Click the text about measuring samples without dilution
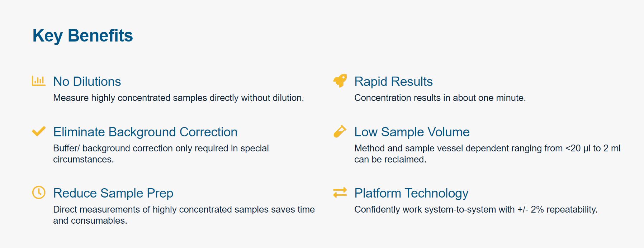 click(x=179, y=98)
